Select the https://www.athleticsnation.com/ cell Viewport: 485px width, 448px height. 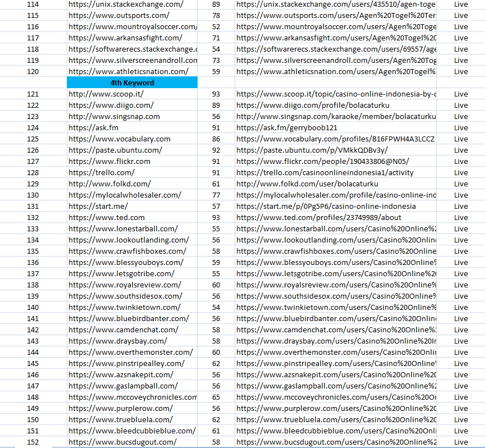[132, 71]
